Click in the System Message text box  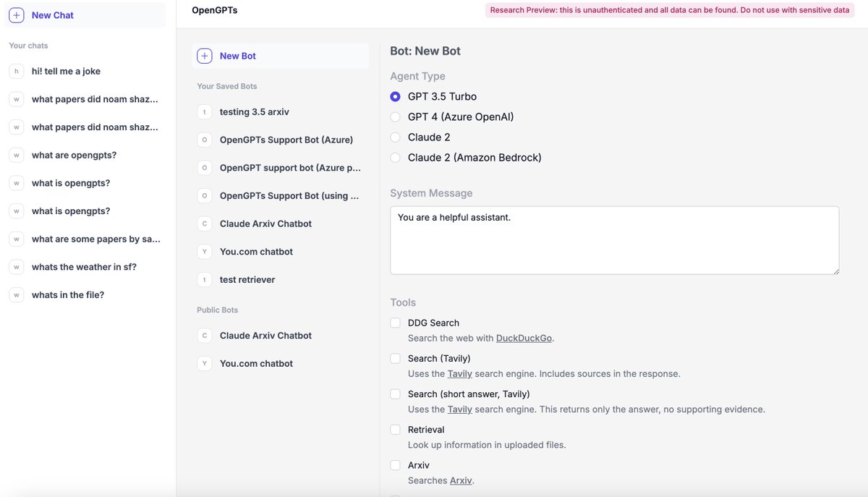point(614,239)
